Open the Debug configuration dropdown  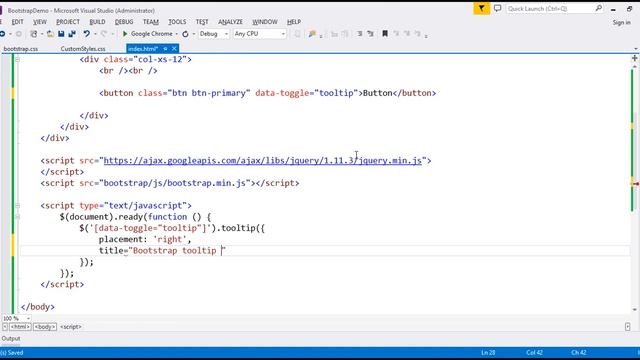pos(213,34)
